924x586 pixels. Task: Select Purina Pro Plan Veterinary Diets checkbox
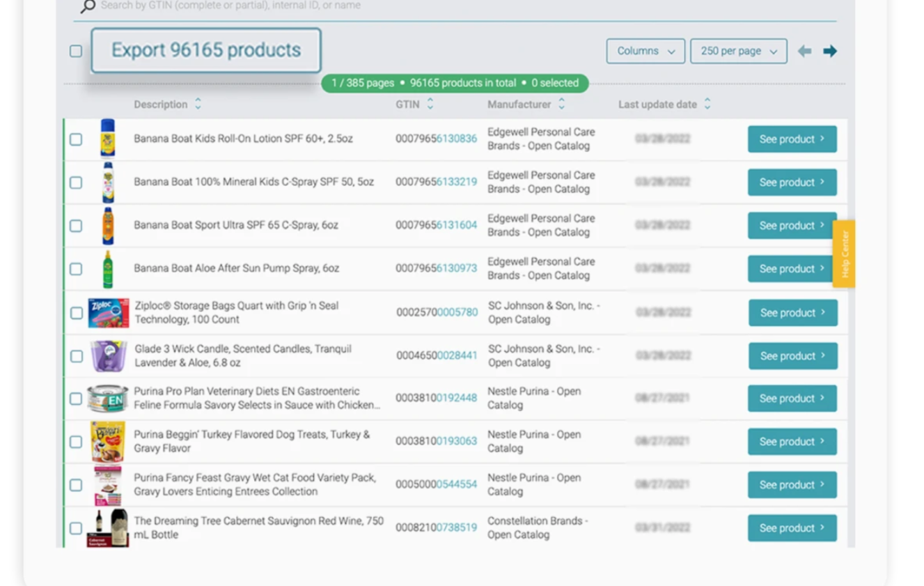pyautogui.click(x=76, y=399)
